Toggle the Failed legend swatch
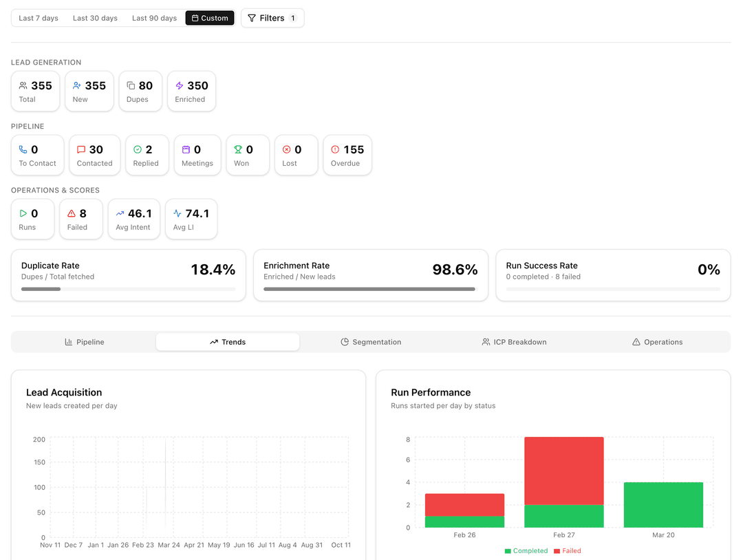The image size is (743, 560). pyautogui.click(x=557, y=551)
